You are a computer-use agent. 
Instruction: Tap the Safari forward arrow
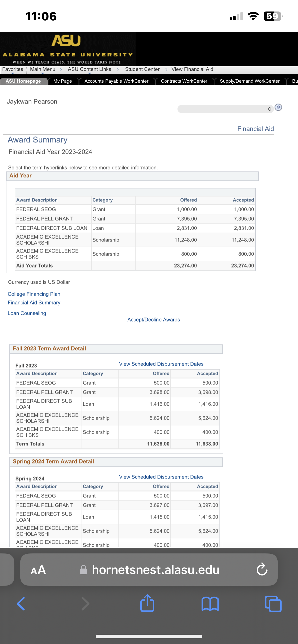[85, 604]
